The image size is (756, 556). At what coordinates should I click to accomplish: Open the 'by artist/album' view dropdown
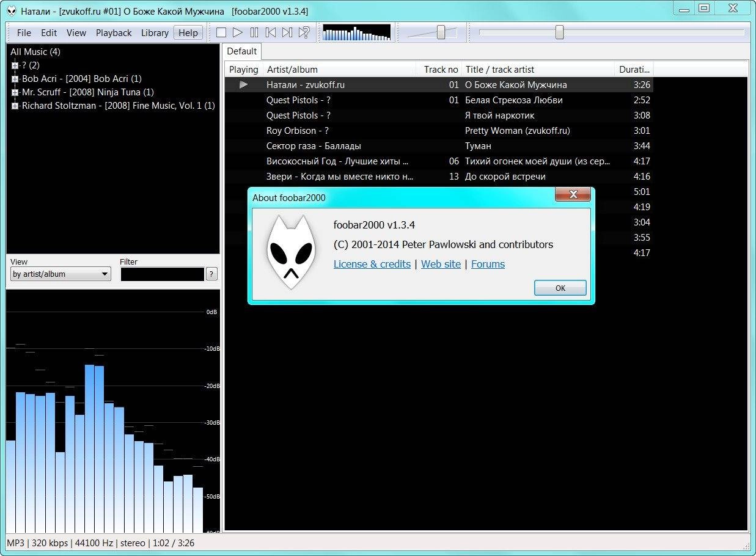[61, 274]
